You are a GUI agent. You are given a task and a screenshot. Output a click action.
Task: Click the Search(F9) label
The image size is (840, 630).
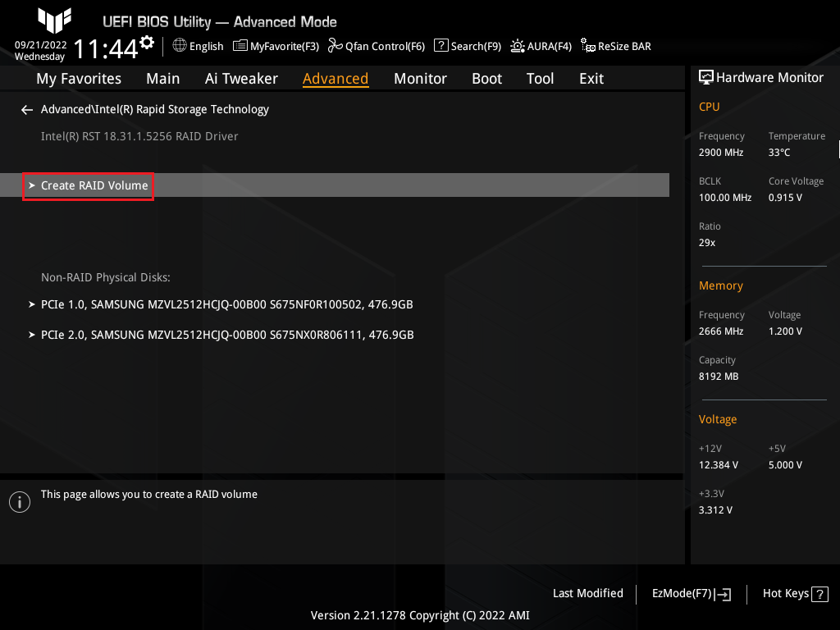pyautogui.click(x=476, y=47)
